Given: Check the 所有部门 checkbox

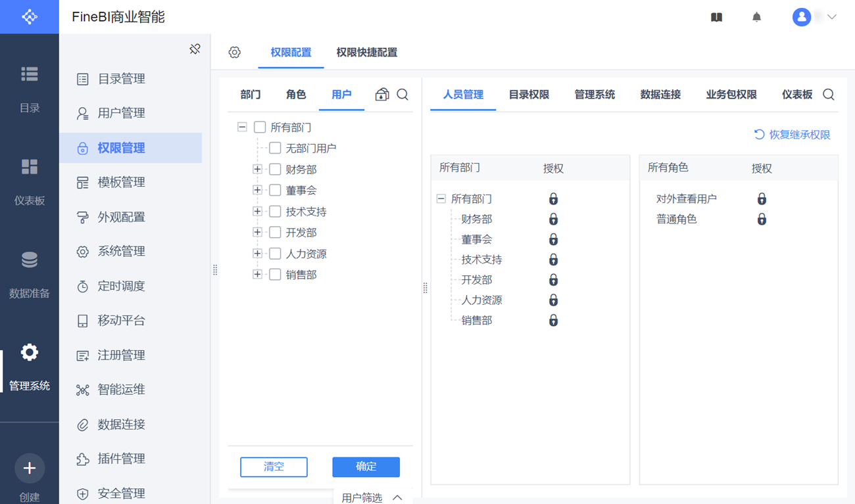Looking at the screenshot, I should coord(260,127).
